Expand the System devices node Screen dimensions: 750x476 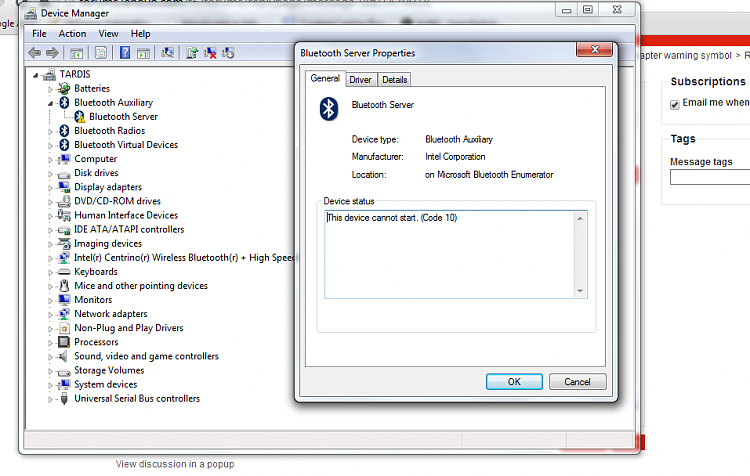(50, 385)
